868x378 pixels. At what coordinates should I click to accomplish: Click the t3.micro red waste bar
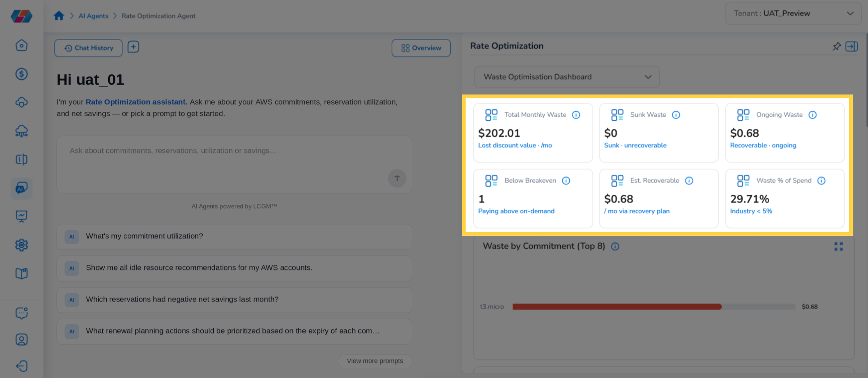click(617, 307)
